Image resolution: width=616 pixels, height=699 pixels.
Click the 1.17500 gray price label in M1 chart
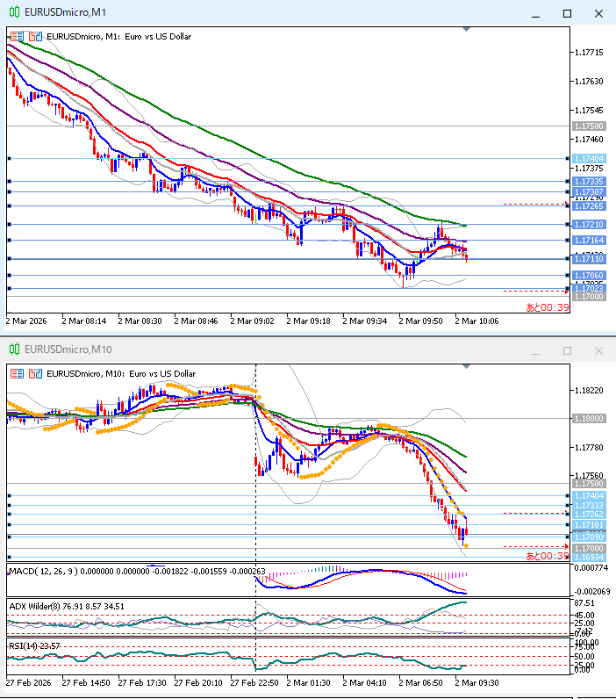(x=588, y=126)
